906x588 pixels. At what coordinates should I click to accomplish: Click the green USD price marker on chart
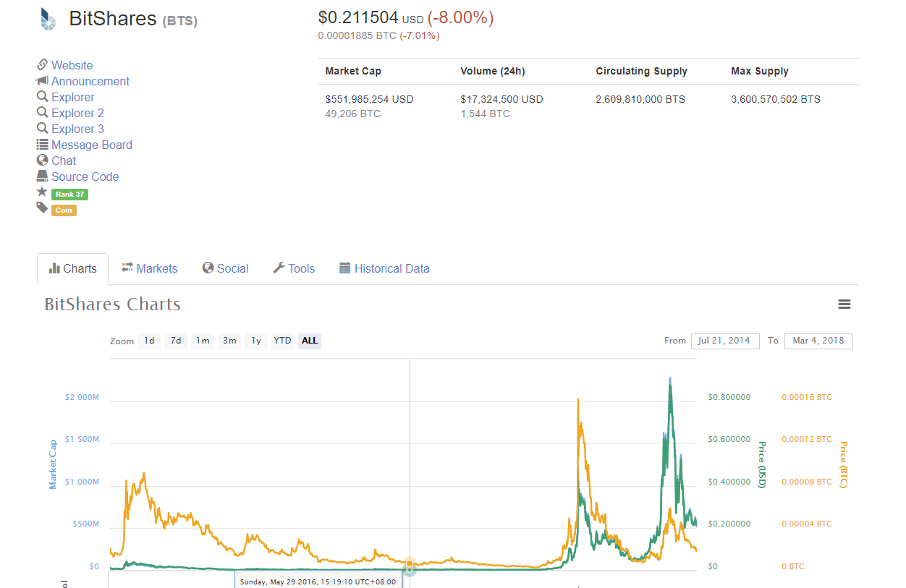coord(410,570)
